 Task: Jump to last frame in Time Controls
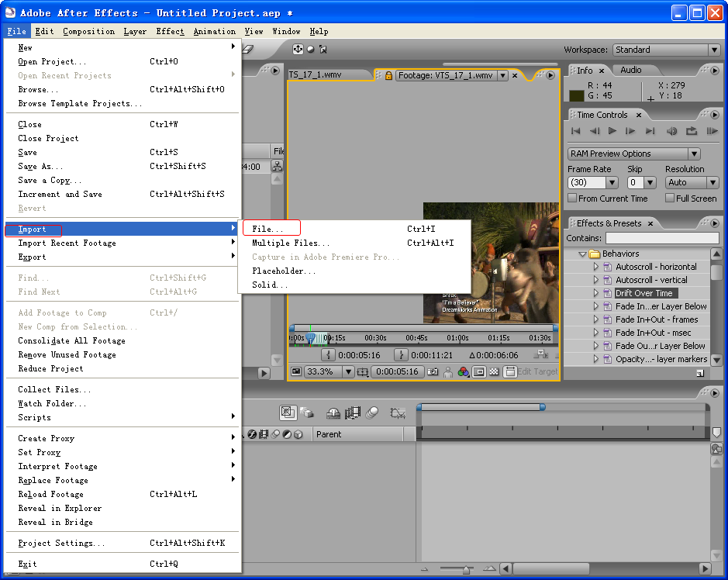(x=650, y=131)
